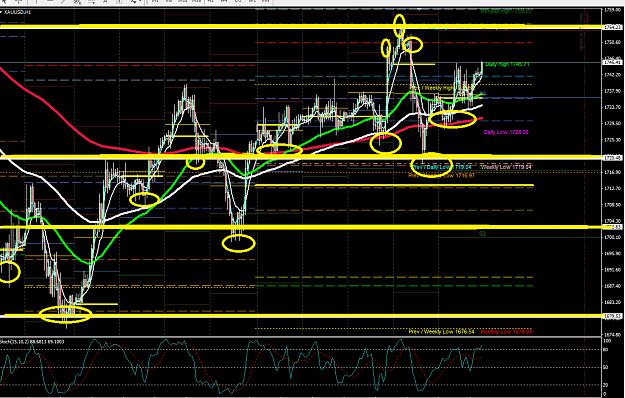Click the 1679.53 price marker on axis

pyautogui.click(x=613, y=316)
